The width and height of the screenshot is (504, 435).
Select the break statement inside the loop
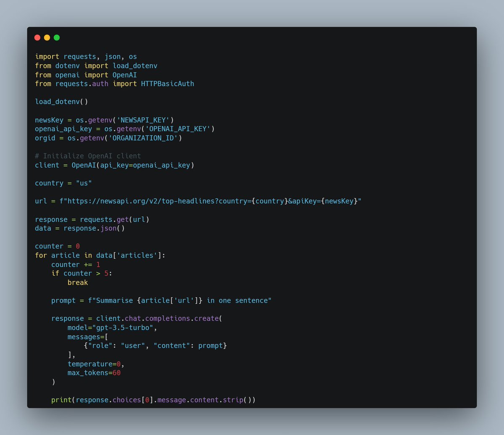pos(78,282)
